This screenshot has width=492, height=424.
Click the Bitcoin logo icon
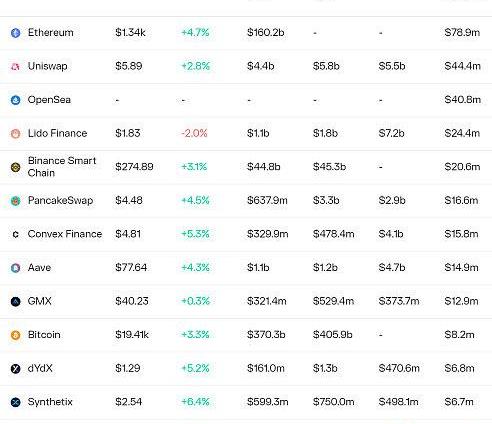tap(16, 335)
